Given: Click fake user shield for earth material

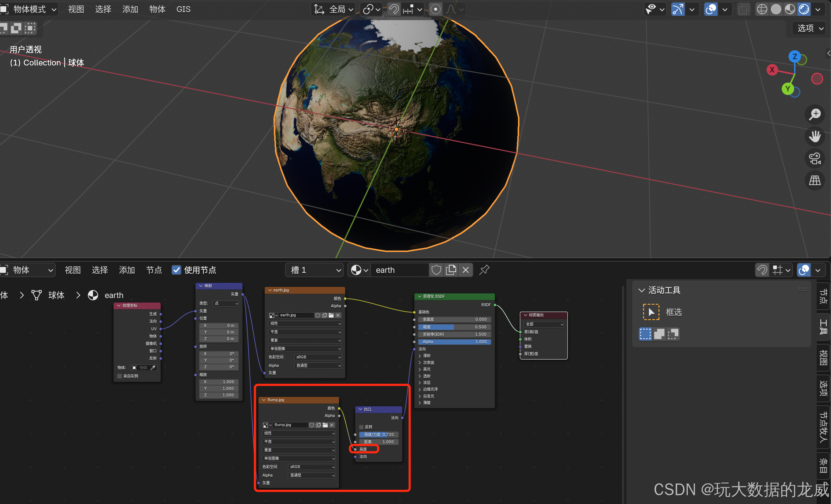Looking at the screenshot, I should [x=436, y=270].
